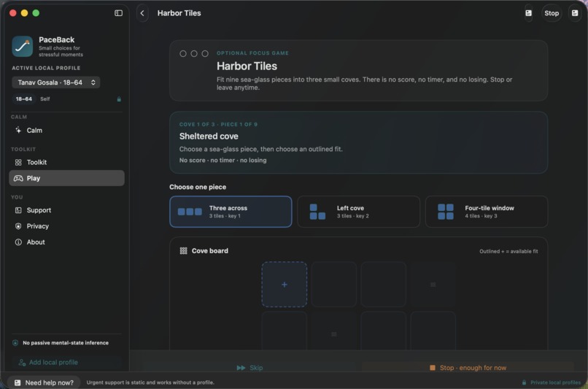Click the lock icon beside Self

[119, 99]
